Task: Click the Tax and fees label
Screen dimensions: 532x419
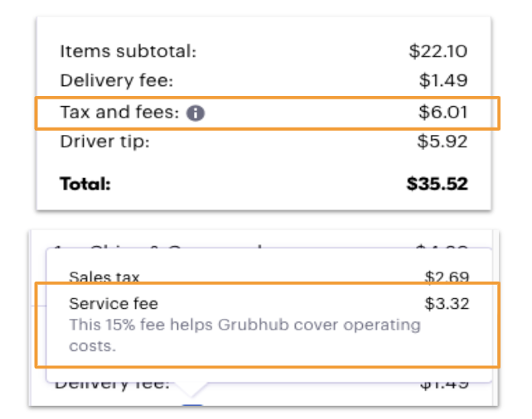Action: pyautogui.click(x=119, y=112)
